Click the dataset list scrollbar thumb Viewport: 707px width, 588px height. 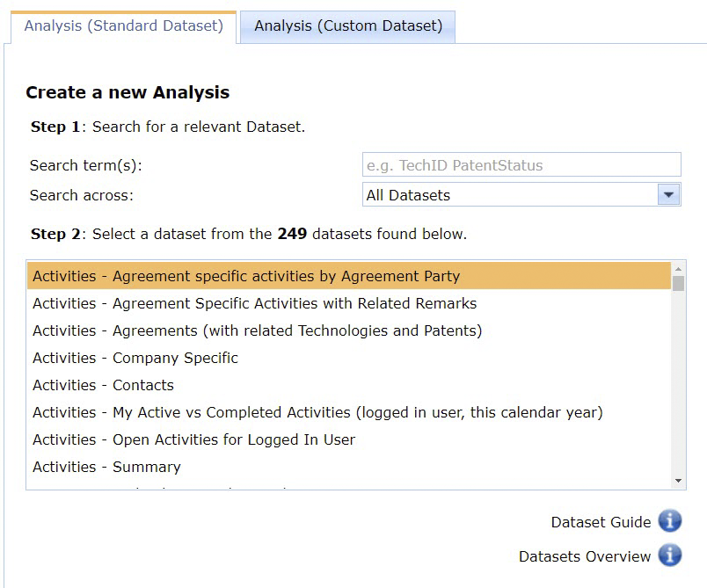[678, 283]
